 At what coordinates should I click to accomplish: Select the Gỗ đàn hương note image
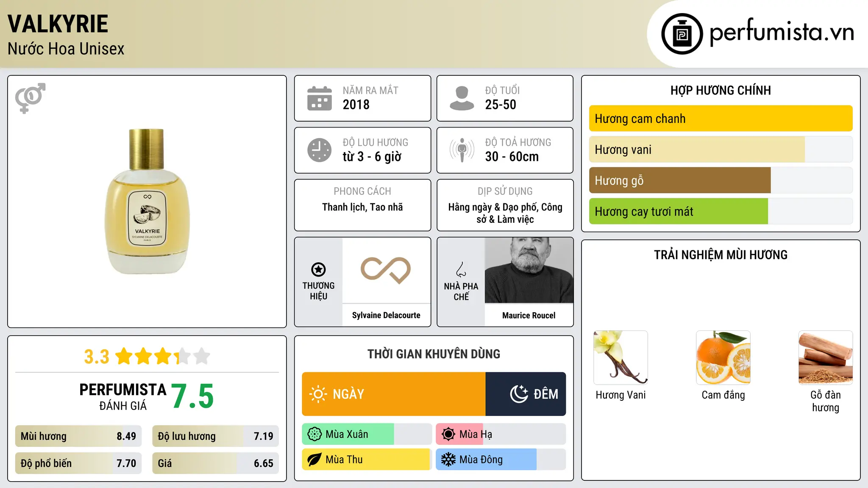coord(826,358)
